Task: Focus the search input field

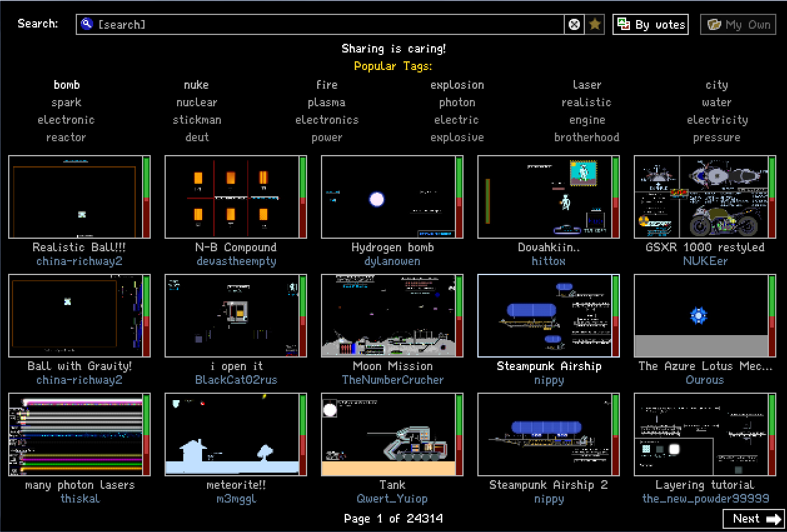Action: click(320, 24)
